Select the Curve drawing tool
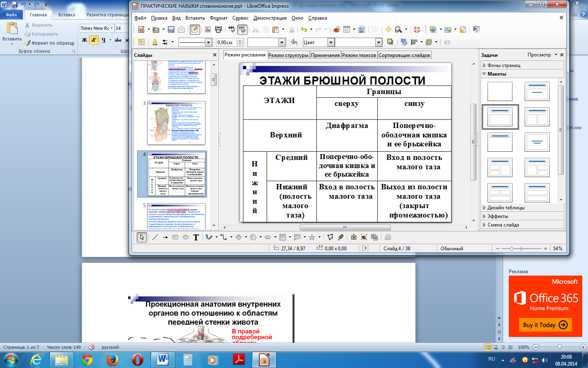The image size is (588, 368). point(209,237)
